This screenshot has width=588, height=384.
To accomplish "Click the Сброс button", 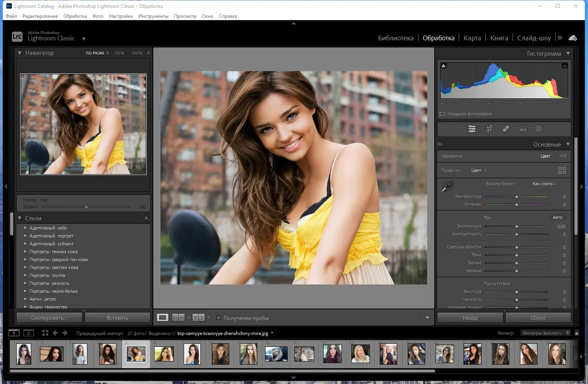I will (538, 318).
